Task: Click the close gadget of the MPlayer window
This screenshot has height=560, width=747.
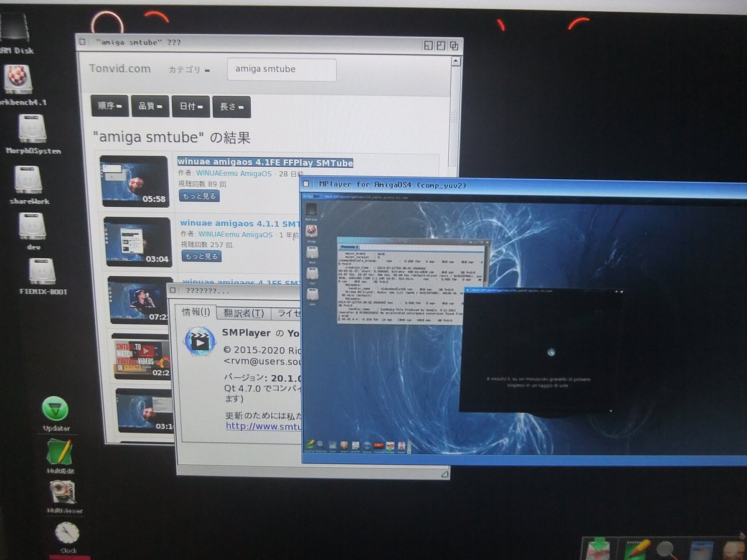Action: pos(306,184)
